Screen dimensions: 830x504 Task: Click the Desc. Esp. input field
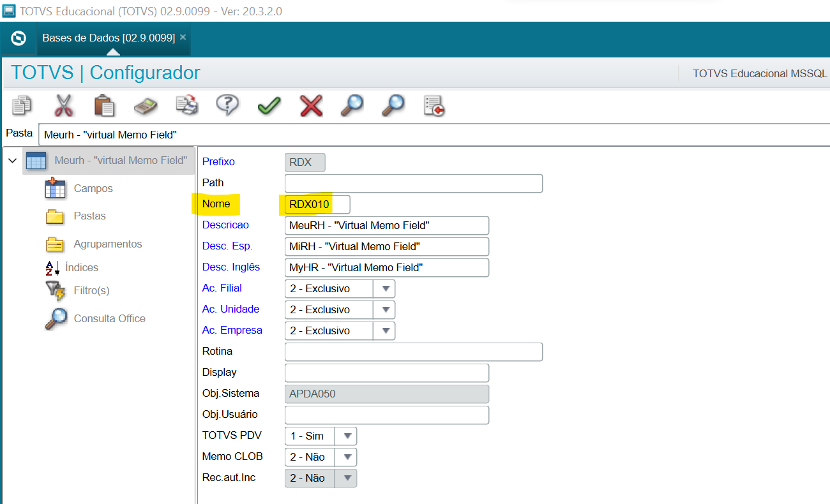[386, 246]
